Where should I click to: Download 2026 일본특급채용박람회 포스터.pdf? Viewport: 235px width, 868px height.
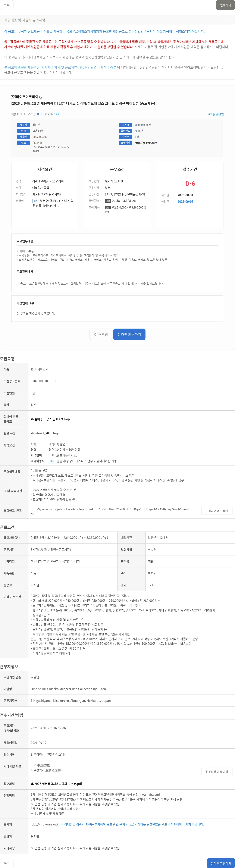click(x=56, y=784)
